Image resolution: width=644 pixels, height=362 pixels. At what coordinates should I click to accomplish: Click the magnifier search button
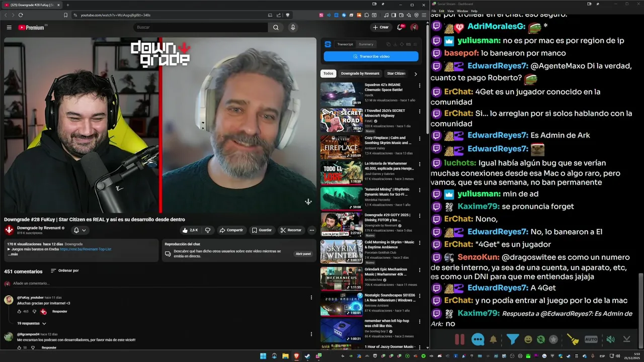276,27
